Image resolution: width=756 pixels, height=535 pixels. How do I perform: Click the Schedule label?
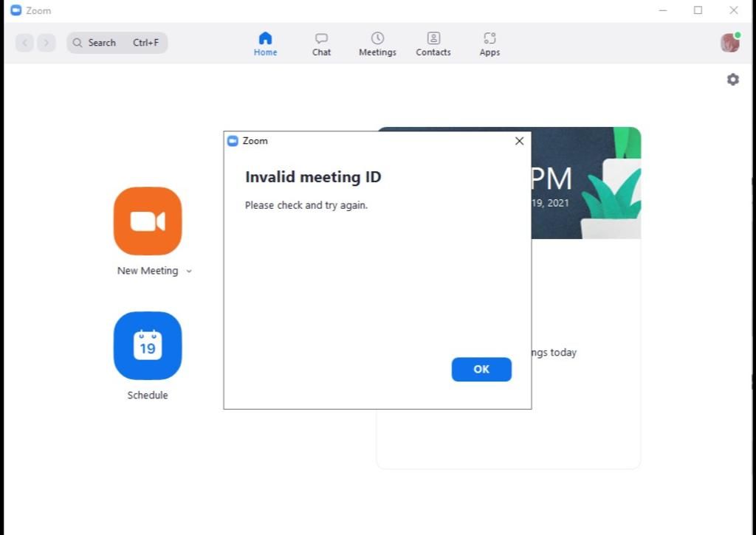click(x=148, y=396)
